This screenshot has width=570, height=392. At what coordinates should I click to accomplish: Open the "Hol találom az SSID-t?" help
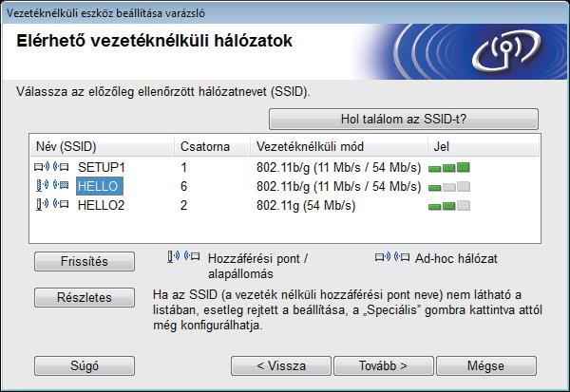click(x=404, y=120)
